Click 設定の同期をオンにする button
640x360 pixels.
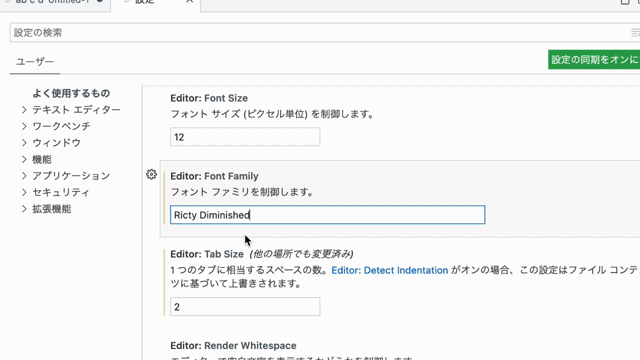[594, 60]
